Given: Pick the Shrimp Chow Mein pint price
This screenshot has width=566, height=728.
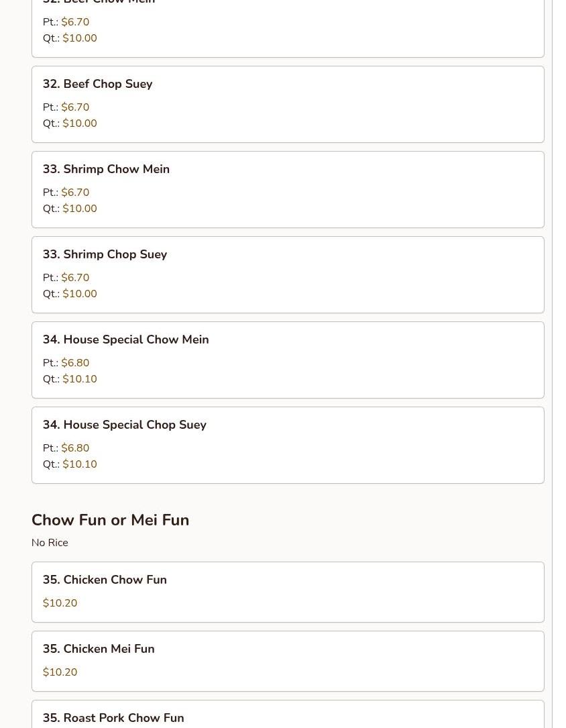Looking at the screenshot, I should point(75,193).
